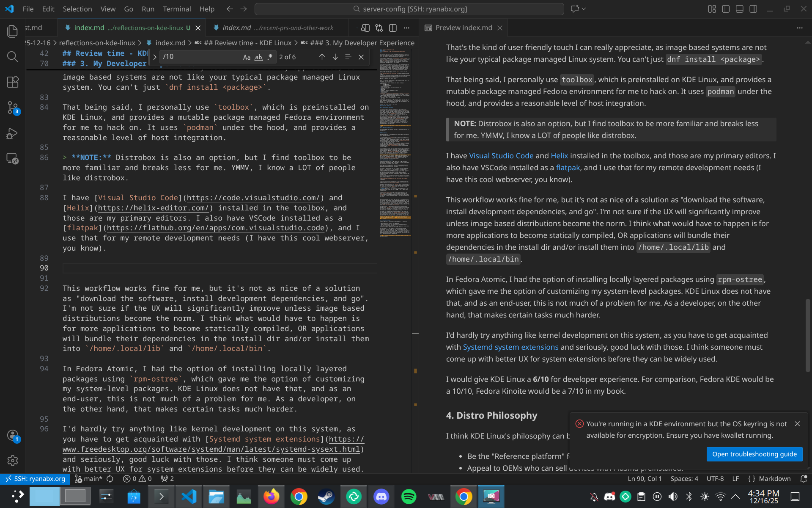The height and width of the screenshot is (508, 812).
Task: Open the Extensions view
Action: point(13,82)
